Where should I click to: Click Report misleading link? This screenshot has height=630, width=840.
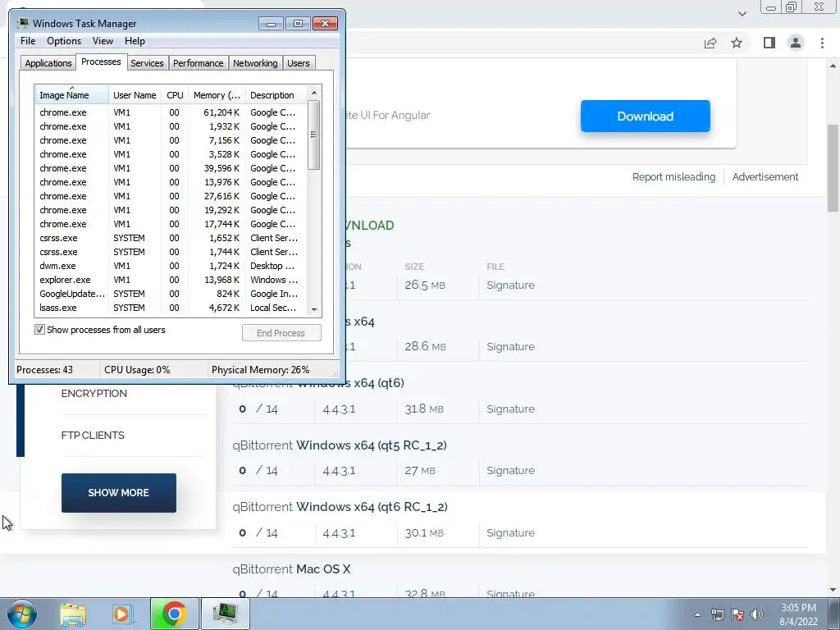coord(673,177)
